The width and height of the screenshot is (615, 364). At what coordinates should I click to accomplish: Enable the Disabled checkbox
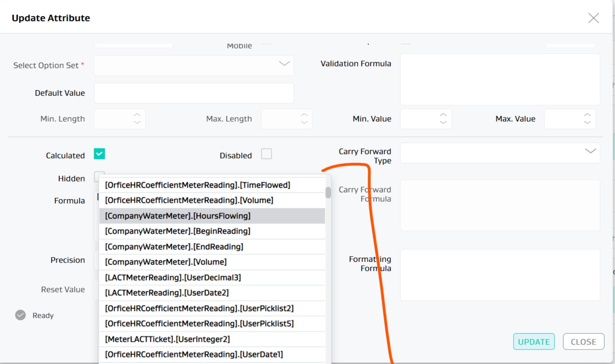(266, 154)
